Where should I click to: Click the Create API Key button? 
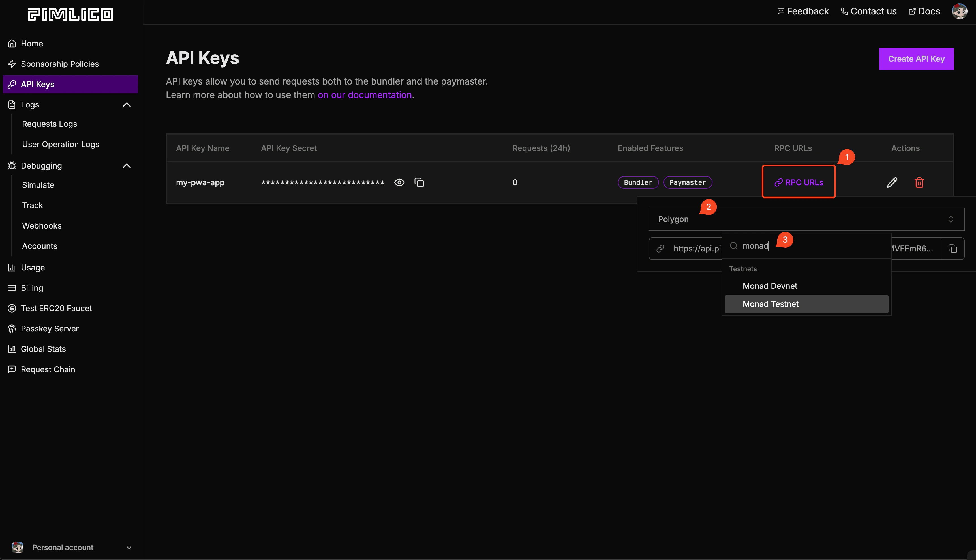click(916, 59)
